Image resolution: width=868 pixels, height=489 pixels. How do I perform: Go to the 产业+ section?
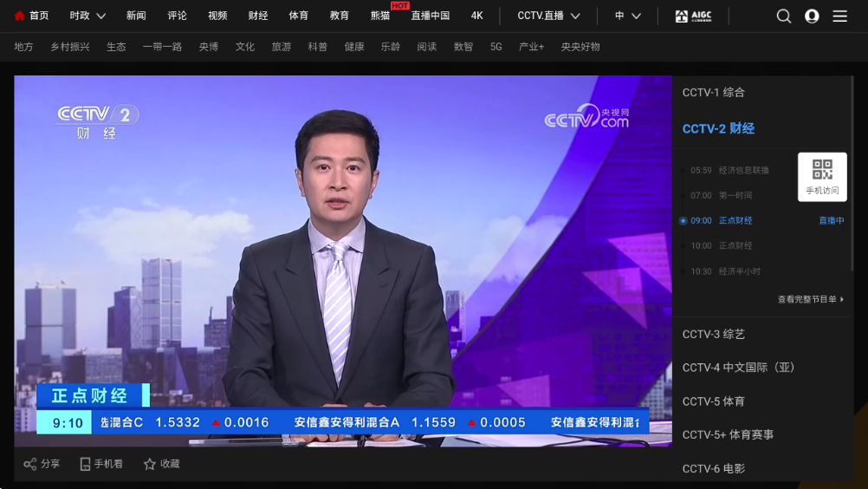(531, 47)
